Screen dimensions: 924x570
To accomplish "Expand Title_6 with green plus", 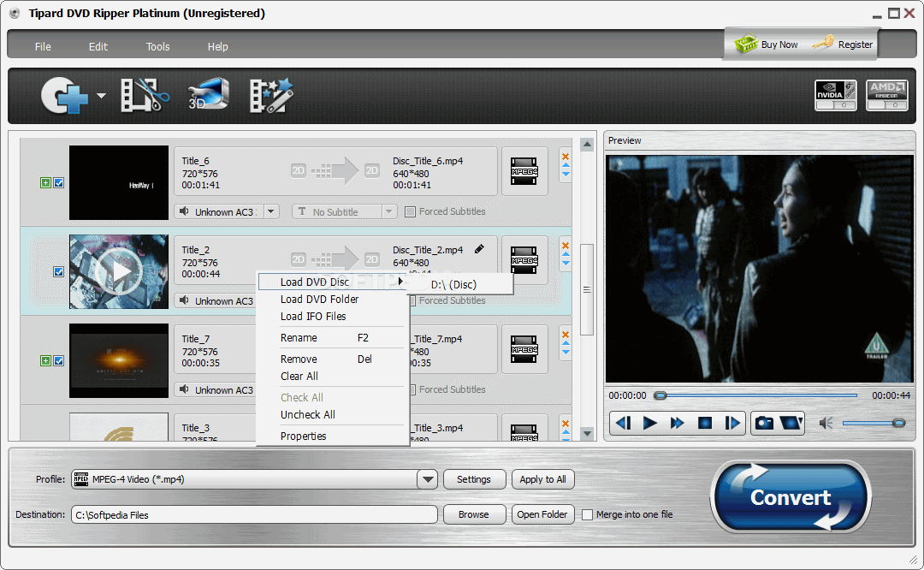I will tap(45, 183).
